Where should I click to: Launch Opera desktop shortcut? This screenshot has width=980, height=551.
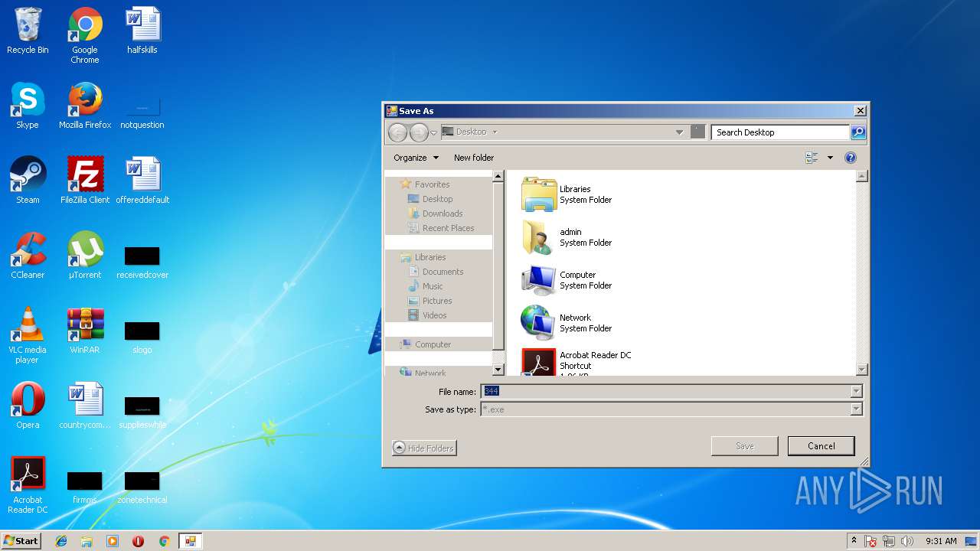[x=28, y=406]
